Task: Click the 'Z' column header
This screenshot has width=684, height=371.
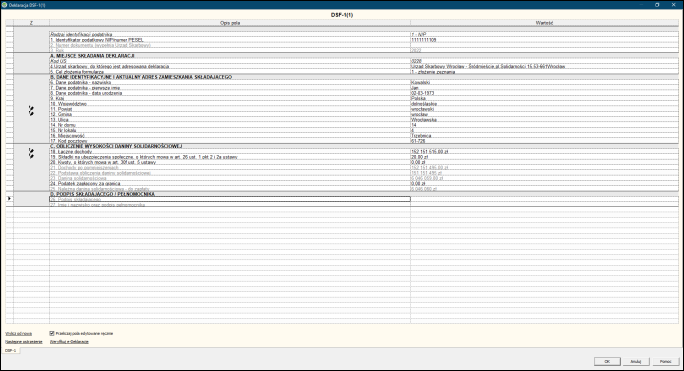Action: tap(31, 23)
